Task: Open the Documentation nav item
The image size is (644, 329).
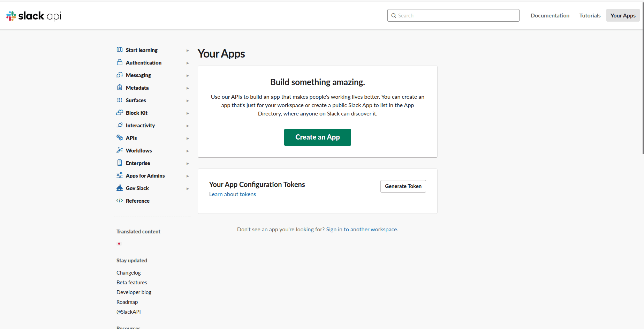Action: pos(550,15)
